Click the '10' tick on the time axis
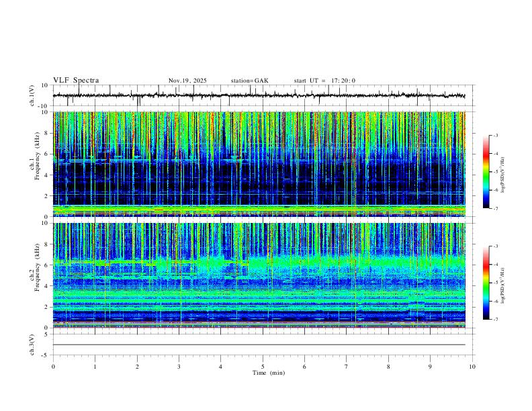This screenshot has width=532, height=411. 472,367
